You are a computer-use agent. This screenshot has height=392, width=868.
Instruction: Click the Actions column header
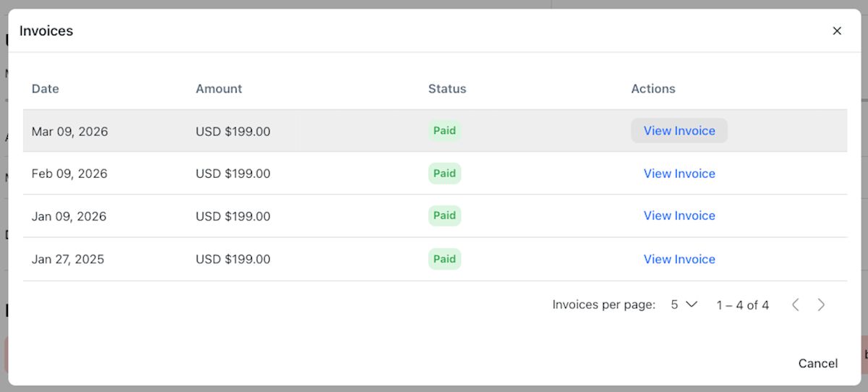[653, 89]
